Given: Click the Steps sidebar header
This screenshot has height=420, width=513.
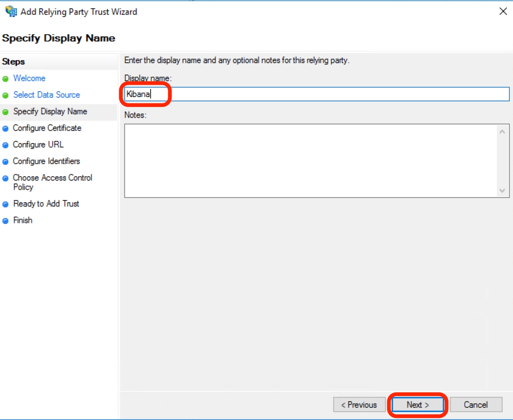Looking at the screenshot, I should (x=13, y=62).
